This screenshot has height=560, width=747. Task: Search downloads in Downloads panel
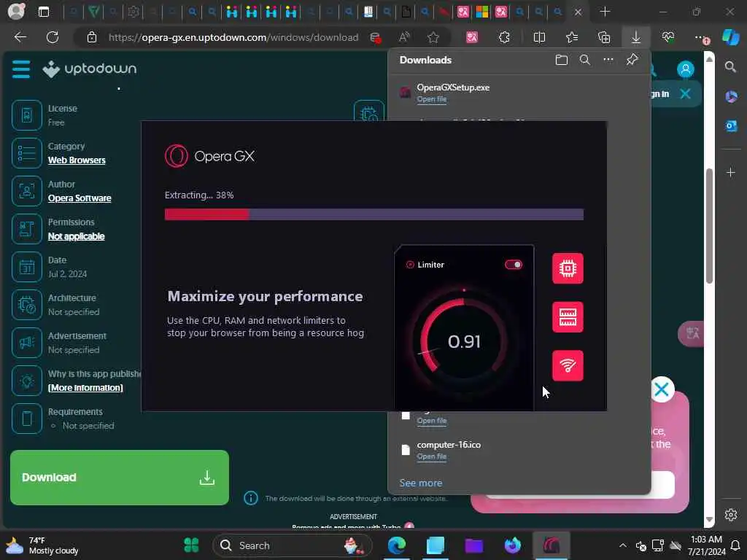584,60
